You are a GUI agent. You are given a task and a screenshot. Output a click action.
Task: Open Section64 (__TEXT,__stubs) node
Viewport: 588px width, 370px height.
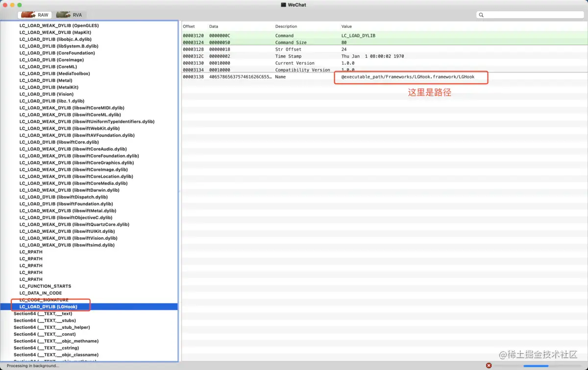pos(45,320)
